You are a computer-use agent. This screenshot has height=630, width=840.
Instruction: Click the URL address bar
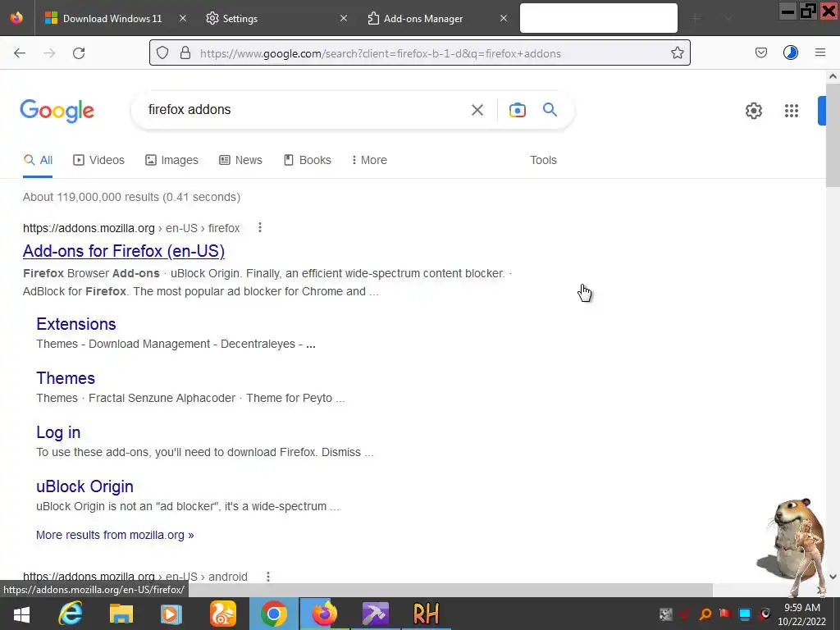419,53
